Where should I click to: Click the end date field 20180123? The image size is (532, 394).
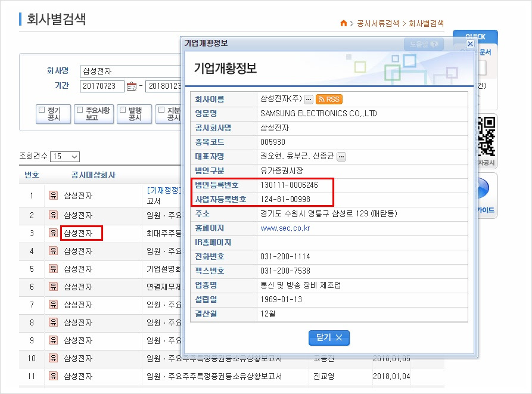pos(164,86)
